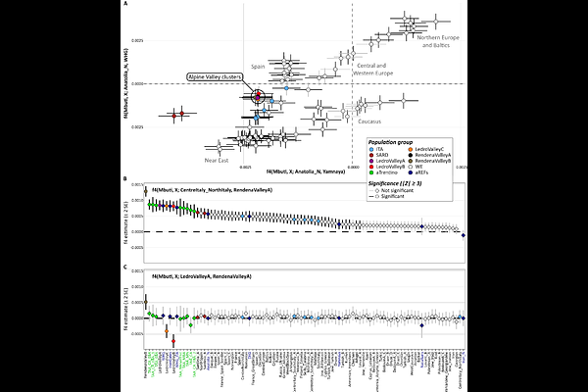Click the orange point in panel C
The image size is (588, 392).
[x=167, y=331]
